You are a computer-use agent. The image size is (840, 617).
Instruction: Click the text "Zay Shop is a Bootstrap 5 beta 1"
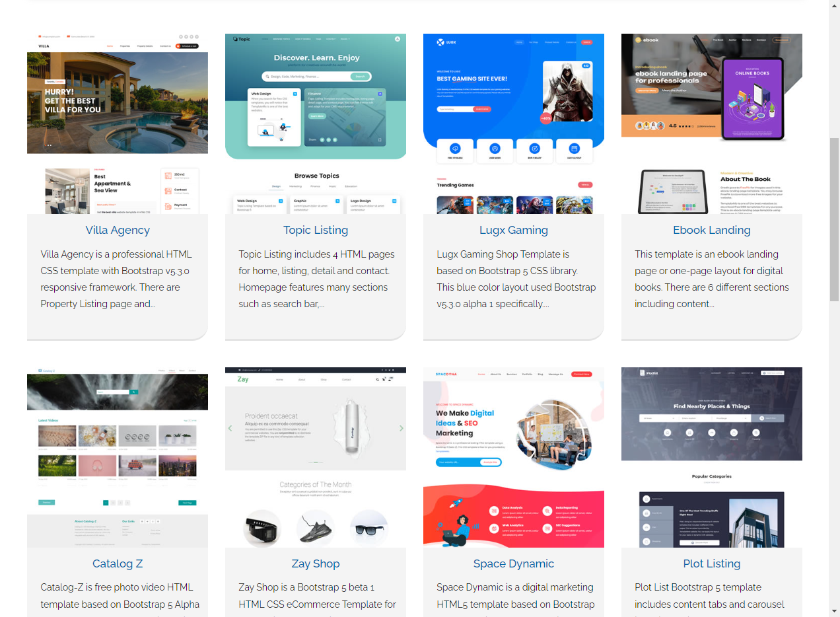pos(306,587)
